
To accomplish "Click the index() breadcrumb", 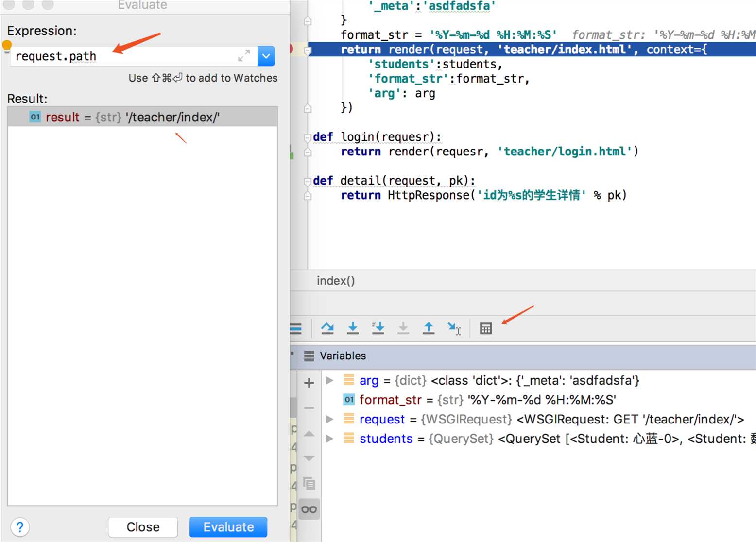I will point(336,281).
